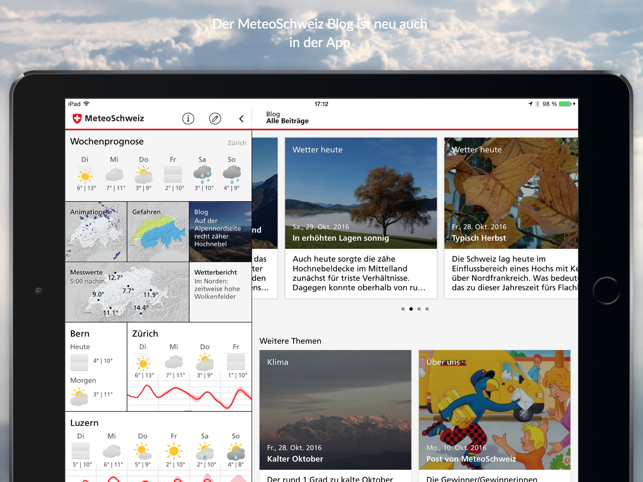The image size is (643, 482).
Task: Open the Gefahren hazard map tile
Action: coord(158,231)
